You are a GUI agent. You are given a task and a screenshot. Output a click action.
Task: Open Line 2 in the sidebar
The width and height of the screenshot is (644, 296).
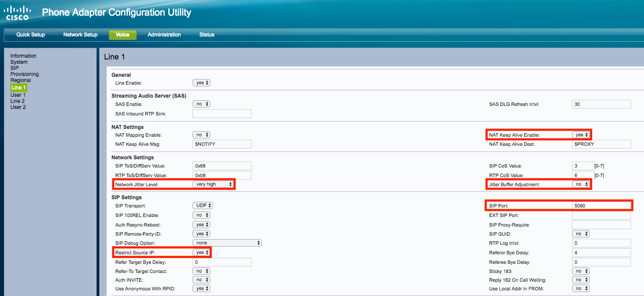click(18, 101)
